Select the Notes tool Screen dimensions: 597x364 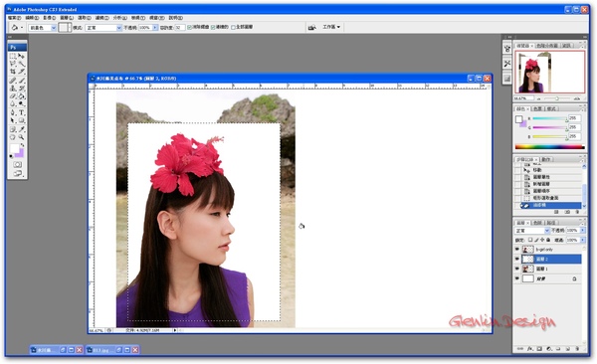coord(13,129)
